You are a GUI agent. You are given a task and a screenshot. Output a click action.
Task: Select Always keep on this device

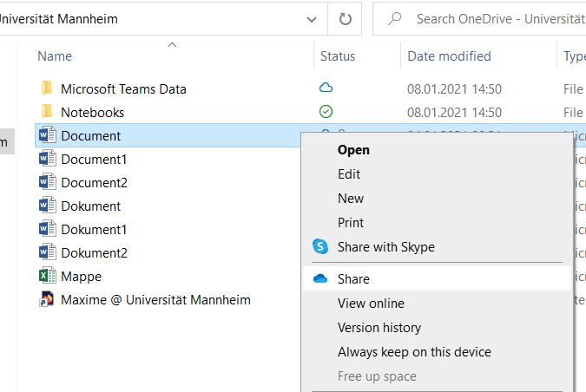[x=437, y=352]
